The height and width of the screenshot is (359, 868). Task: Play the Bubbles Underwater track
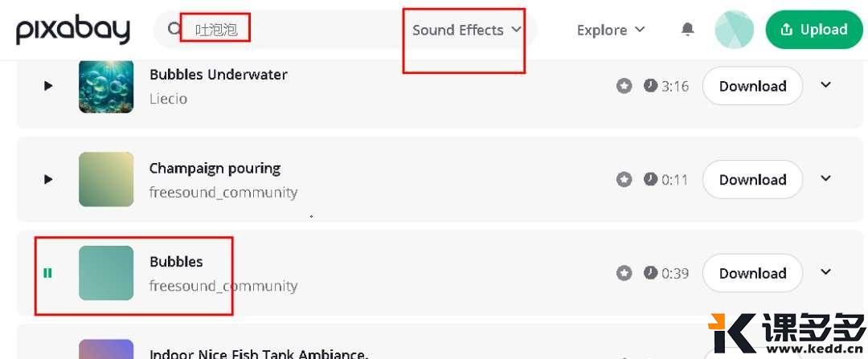click(48, 86)
